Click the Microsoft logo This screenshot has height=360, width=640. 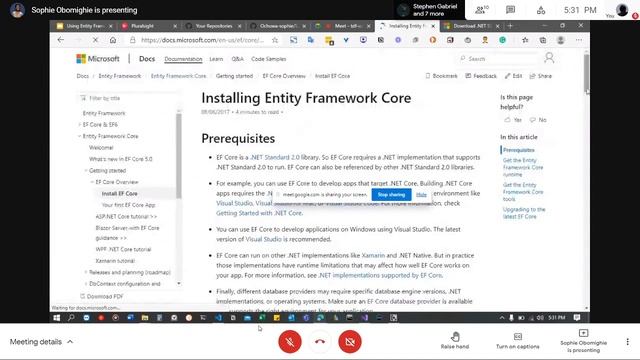[98, 59]
